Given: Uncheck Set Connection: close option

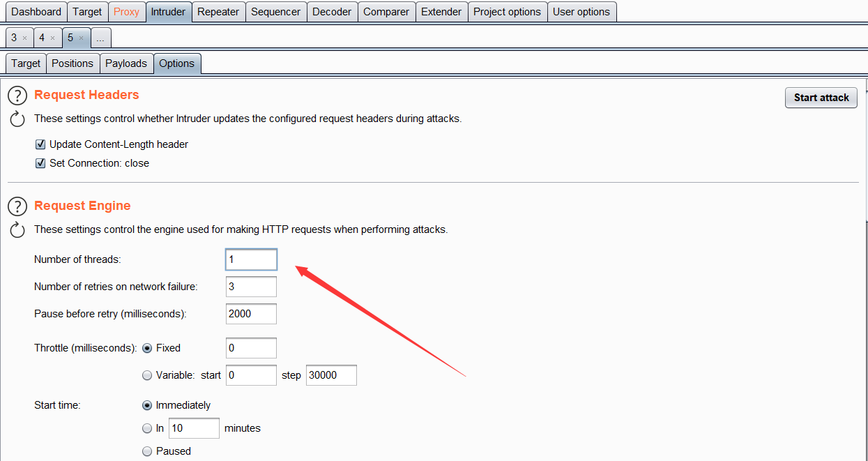Looking at the screenshot, I should [40, 163].
